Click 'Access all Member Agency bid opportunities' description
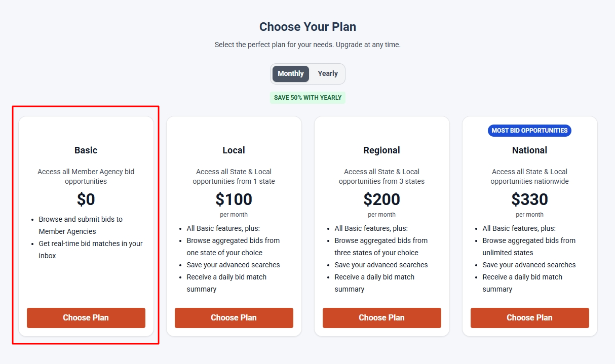 [86, 177]
